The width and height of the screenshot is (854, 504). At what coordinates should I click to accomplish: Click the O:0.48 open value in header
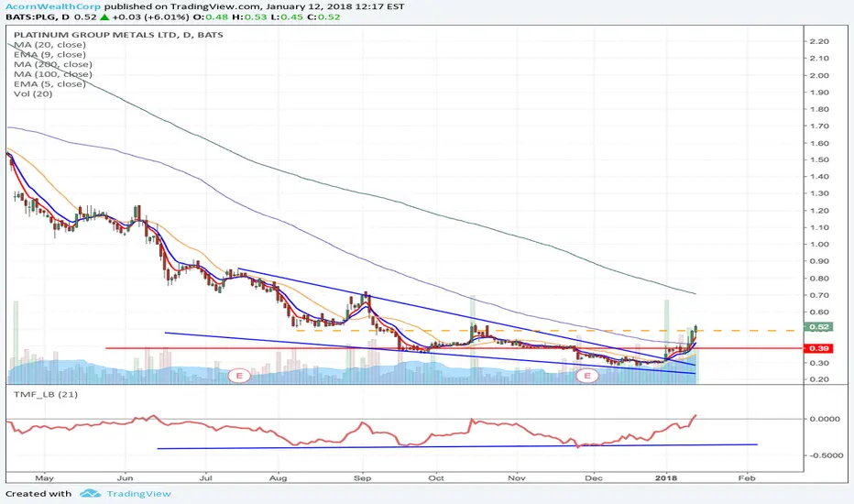(x=211, y=16)
